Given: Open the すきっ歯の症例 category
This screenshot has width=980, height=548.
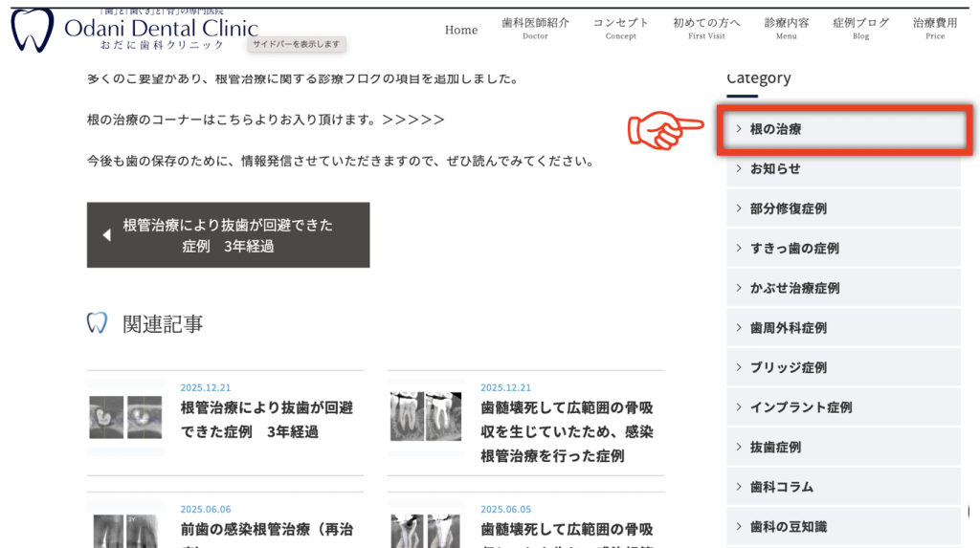Looking at the screenshot, I should [x=794, y=248].
